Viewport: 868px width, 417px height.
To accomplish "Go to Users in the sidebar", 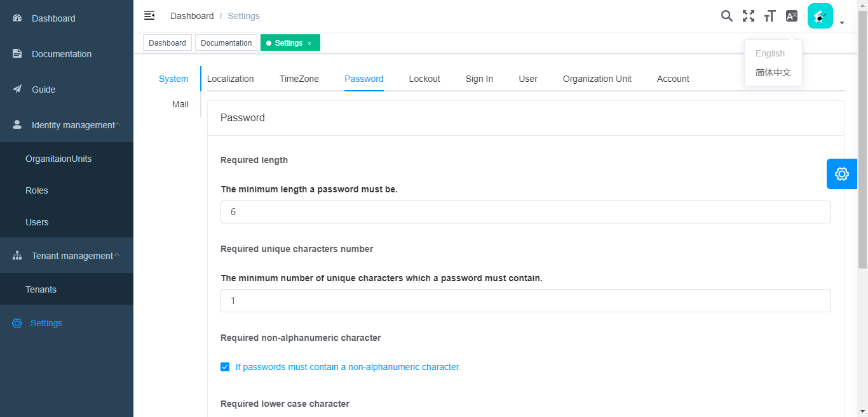I will [37, 222].
